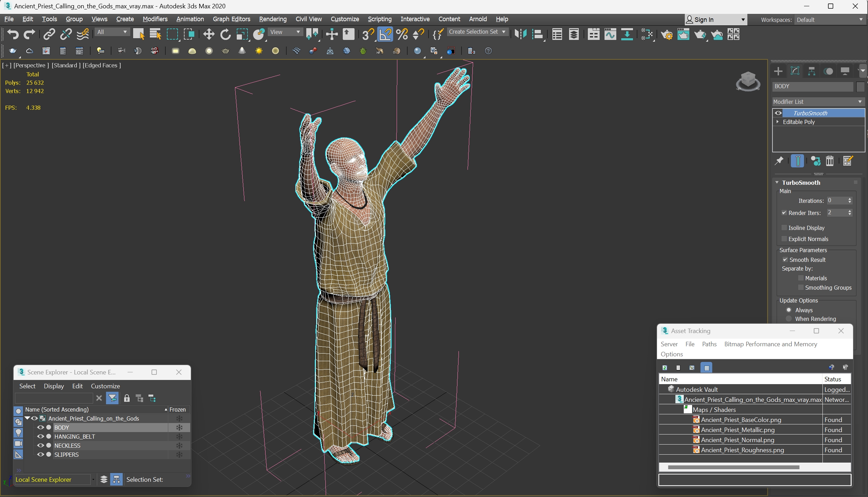Toggle Render Iters checkbox
The height and width of the screenshot is (497, 868).
click(x=784, y=213)
